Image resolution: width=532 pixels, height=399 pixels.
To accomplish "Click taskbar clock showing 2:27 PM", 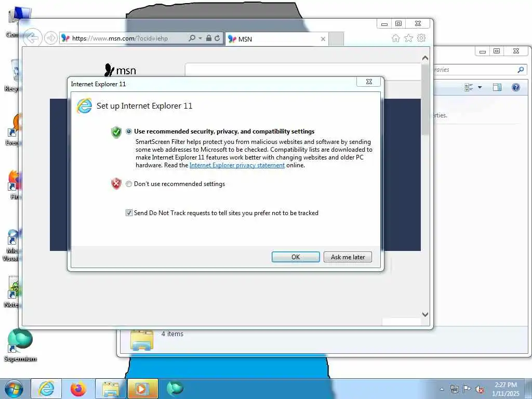I will tap(506, 389).
